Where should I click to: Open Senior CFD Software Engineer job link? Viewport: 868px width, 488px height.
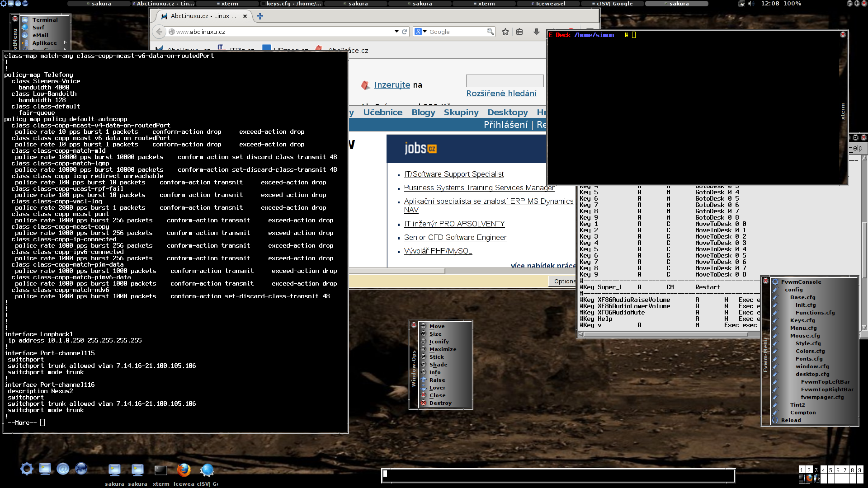[455, 238]
